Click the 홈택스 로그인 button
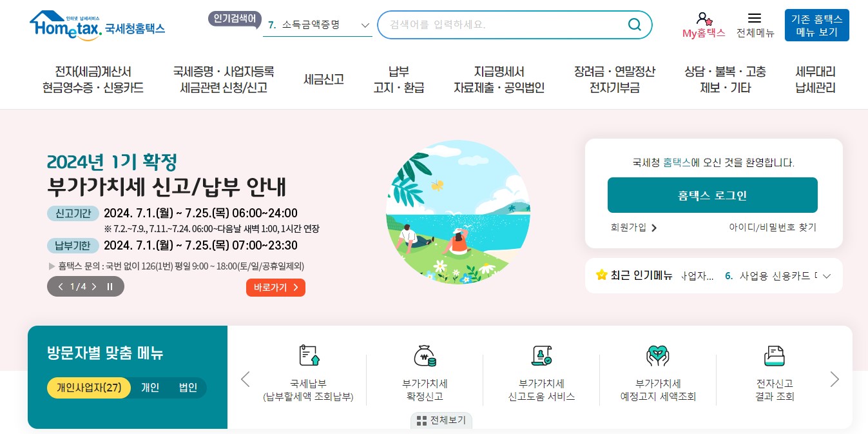 click(x=712, y=195)
